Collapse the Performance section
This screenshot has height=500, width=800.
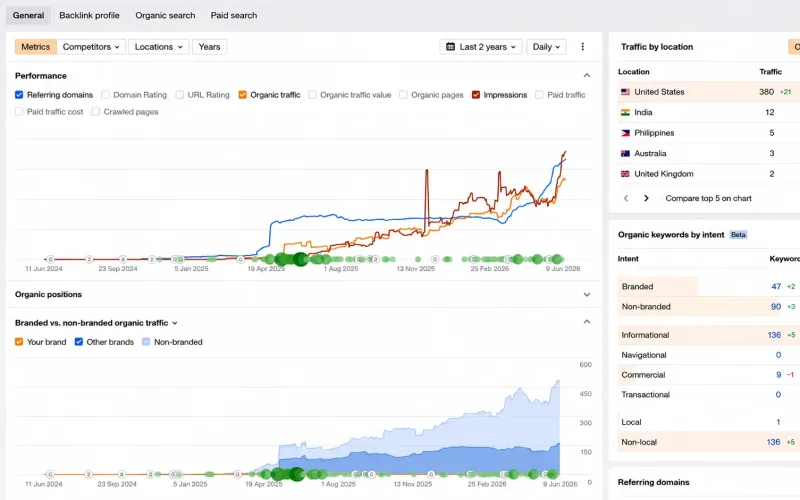coord(587,76)
